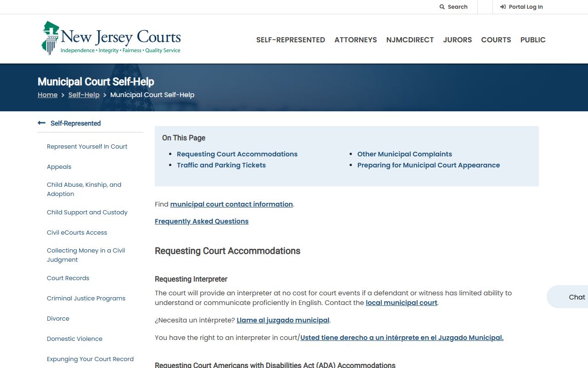The height and width of the screenshot is (368, 588).
Task: Click the Self-Help breadcrumb link
Action: [84, 95]
